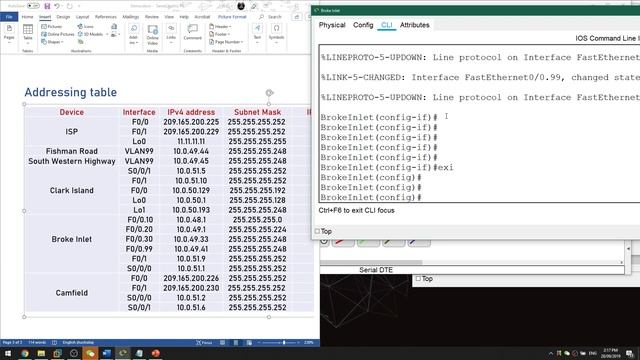Toggle the AutoSave switch in Word
This screenshot has height=360, width=640.
(33, 6)
